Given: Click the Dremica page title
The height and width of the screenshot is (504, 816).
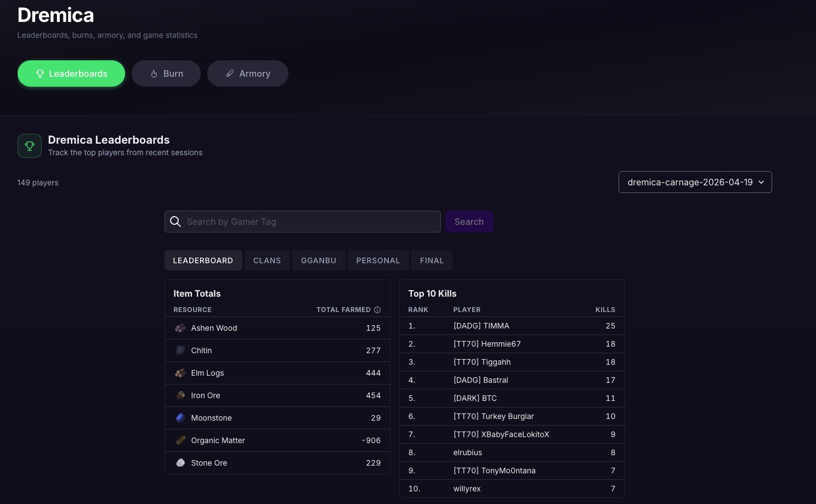Looking at the screenshot, I should point(56,15).
